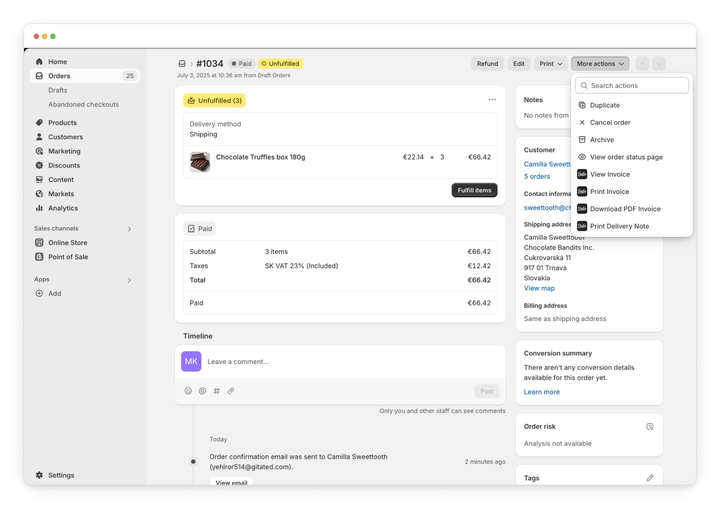This screenshot has width=720, height=509.
Task: Click the order breadcrumb icon before #1034
Action: coord(182,64)
